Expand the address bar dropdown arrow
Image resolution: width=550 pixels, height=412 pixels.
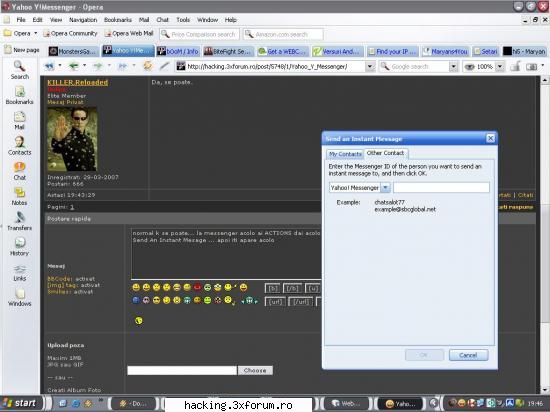(370, 66)
